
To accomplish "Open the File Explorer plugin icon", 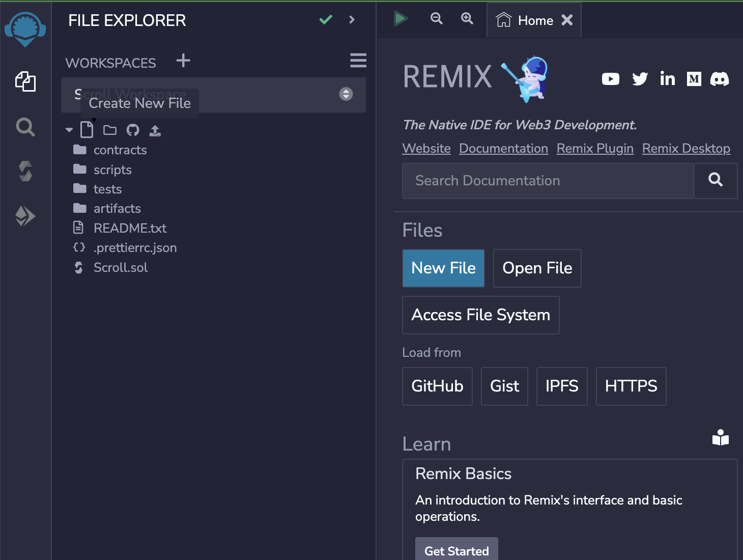I will (25, 81).
